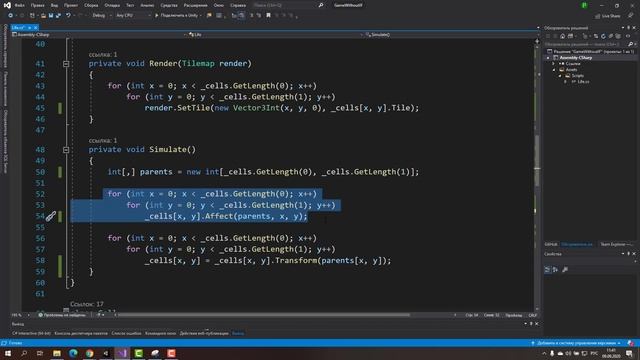The image size is (640, 360).
Task: Click the horizontal editor scrollbar
Action: point(263,315)
